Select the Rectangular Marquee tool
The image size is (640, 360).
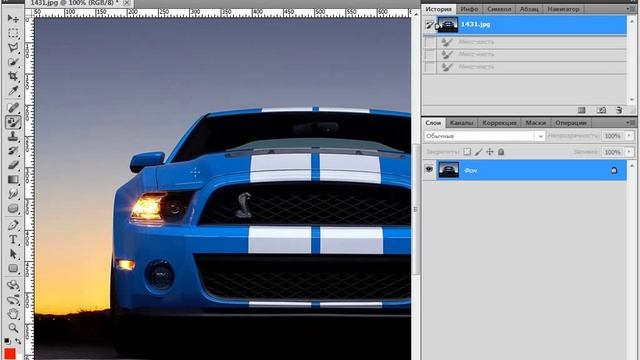(13, 33)
